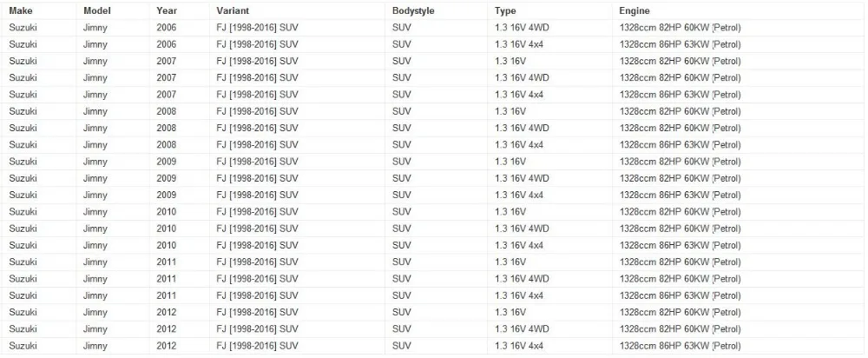Click the Variant cell of the 2009 4x4 row
The image size is (868, 358).
[297, 195]
